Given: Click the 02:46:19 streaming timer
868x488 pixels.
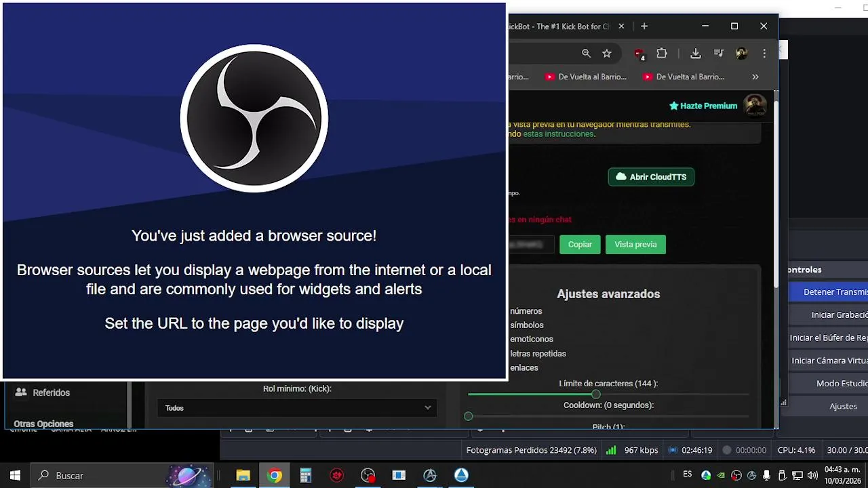Looking at the screenshot, I should coord(696,450).
